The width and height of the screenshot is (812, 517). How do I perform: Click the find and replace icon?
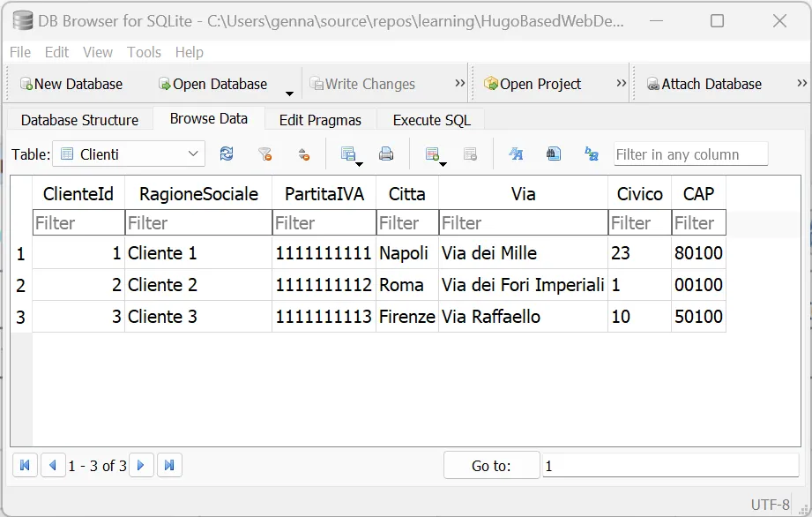pos(592,154)
